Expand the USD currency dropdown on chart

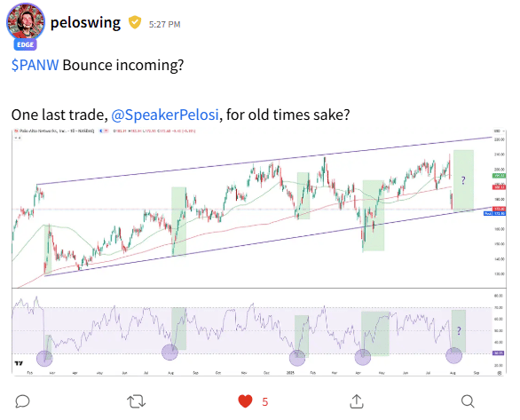(497, 131)
